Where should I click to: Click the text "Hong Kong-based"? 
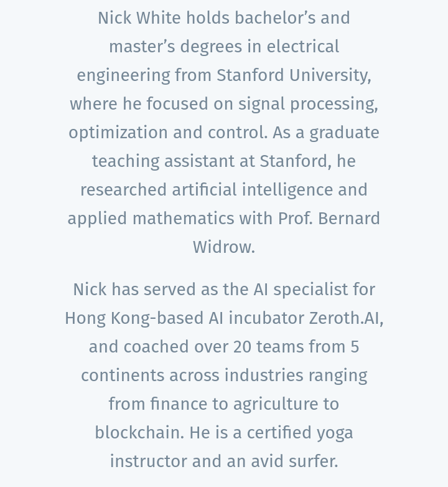(x=134, y=318)
